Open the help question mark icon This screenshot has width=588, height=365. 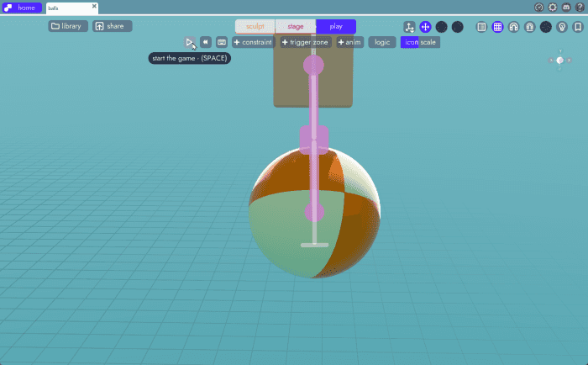point(579,7)
